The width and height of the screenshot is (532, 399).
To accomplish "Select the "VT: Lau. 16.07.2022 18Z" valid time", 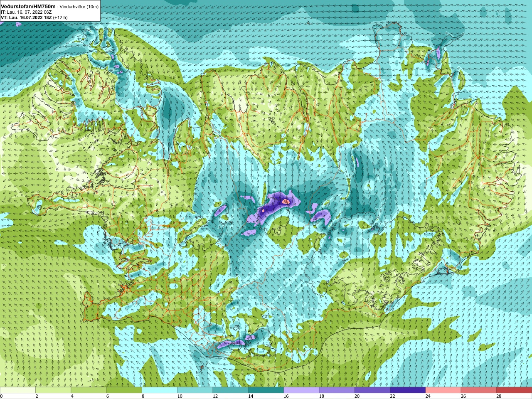I will tap(26, 18).
